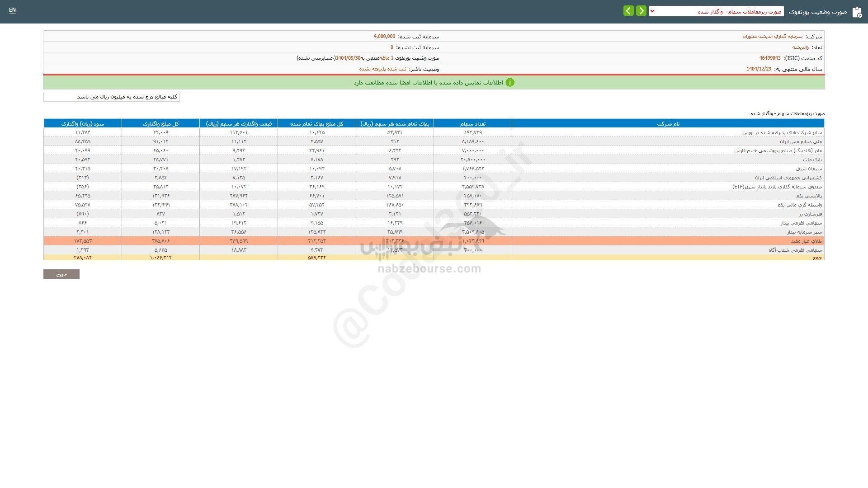This screenshot has height=488, width=868.
Task: Click the million-rial amounts note field
Action: (112, 97)
